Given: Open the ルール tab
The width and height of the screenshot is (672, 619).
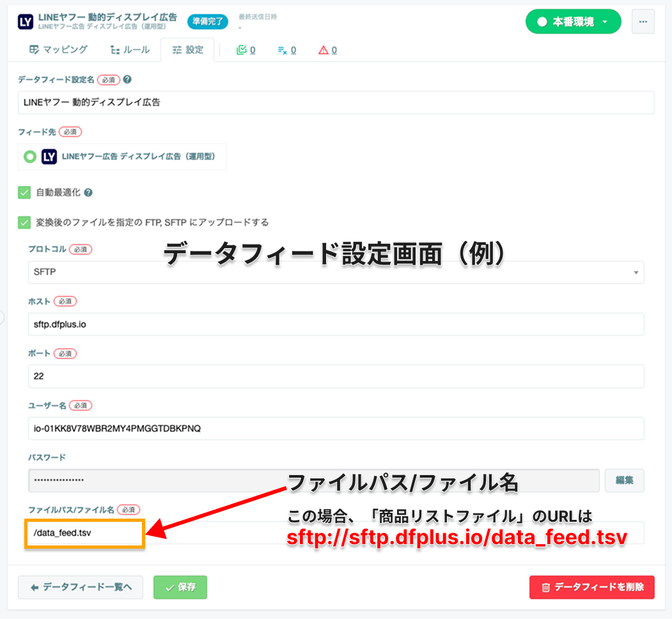Looking at the screenshot, I should (130, 50).
